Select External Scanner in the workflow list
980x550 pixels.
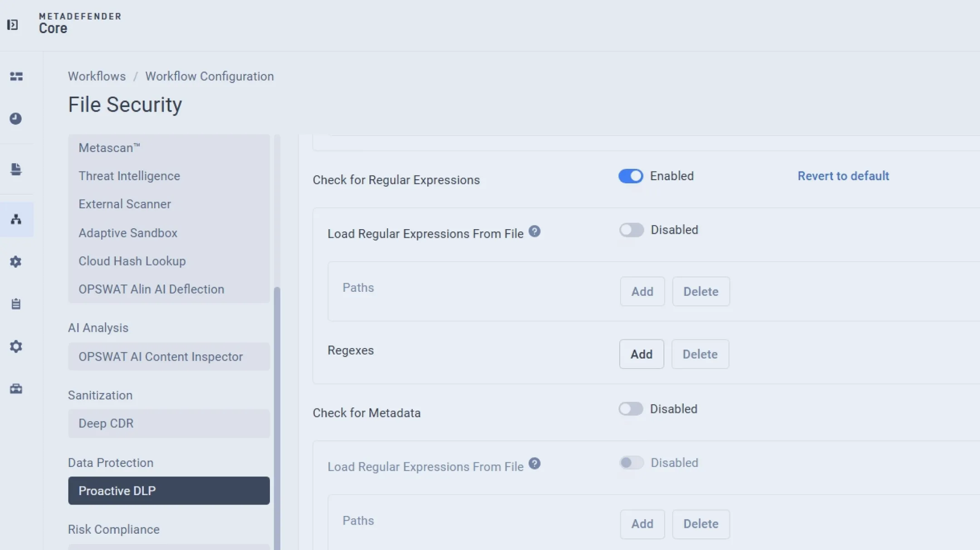tap(169, 204)
